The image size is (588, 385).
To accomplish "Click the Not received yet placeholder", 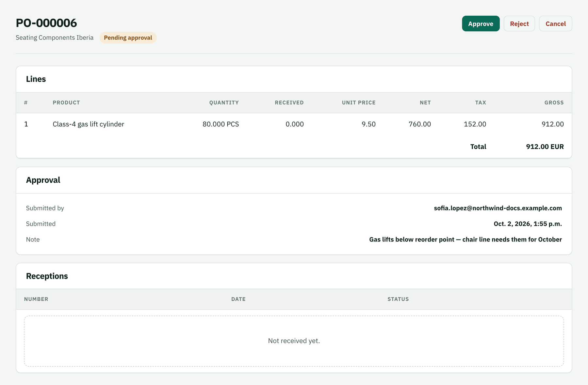I will (294, 341).
